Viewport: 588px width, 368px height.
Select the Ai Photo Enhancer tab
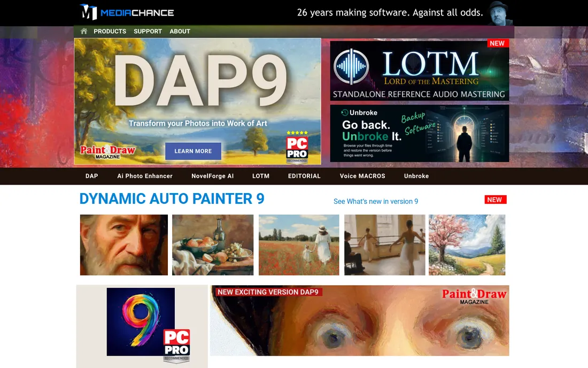pyautogui.click(x=145, y=176)
